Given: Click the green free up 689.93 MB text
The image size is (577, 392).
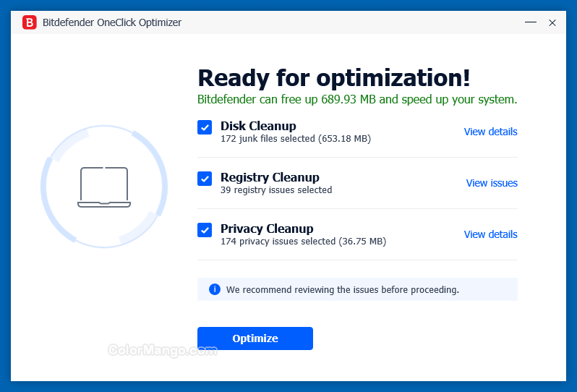Looking at the screenshot, I should point(357,99).
